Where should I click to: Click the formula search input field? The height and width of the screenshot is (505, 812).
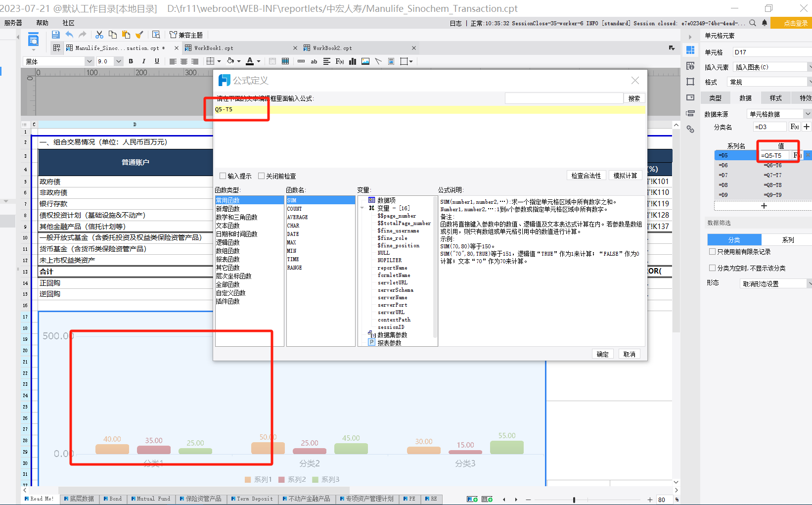564,98
